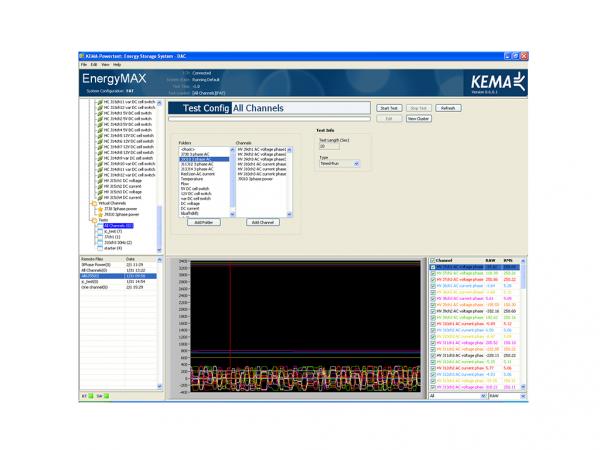
Task: Click green channel icon of ch4 DC current
Action: click(100, 197)
